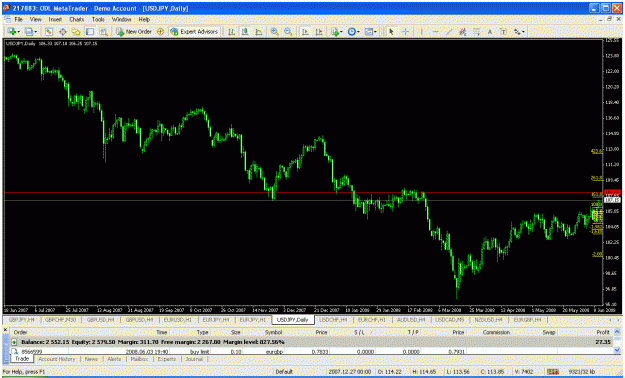Screen dimensions: 625x378
Task: Open the Tools menu
Action: (x=98, y=19)
